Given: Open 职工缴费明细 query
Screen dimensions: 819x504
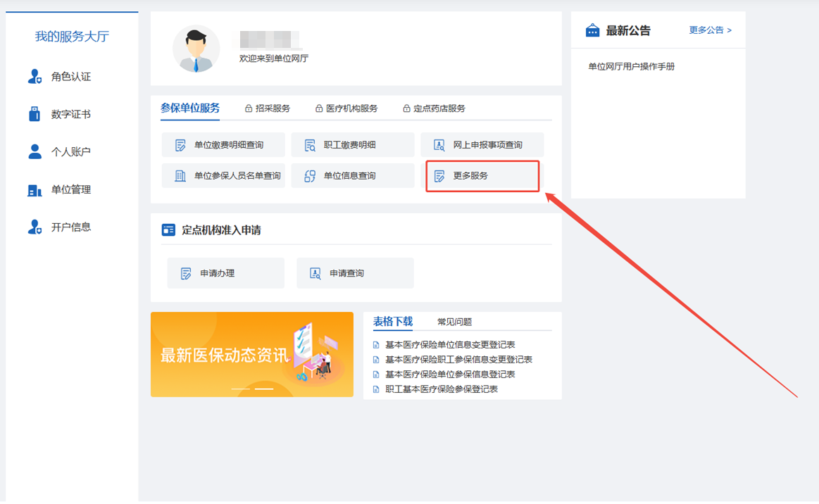Looking at the screenshot, I should click(353, 145).
